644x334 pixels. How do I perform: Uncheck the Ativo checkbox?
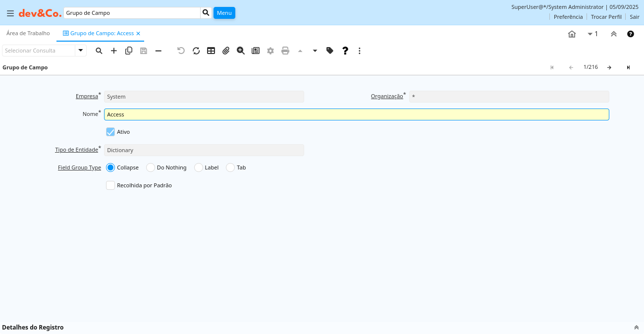(110, 132)
